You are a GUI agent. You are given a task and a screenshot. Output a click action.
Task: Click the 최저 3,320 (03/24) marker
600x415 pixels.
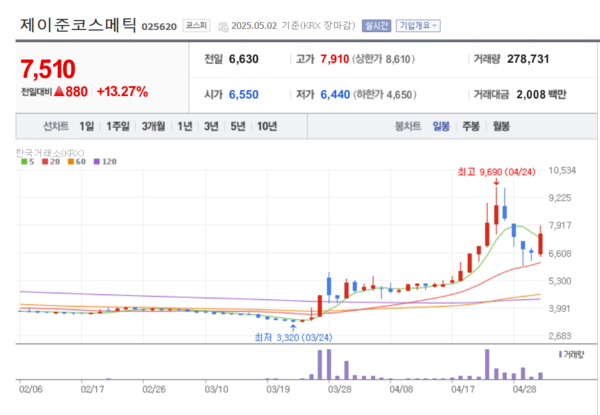(x=293, y=337)
